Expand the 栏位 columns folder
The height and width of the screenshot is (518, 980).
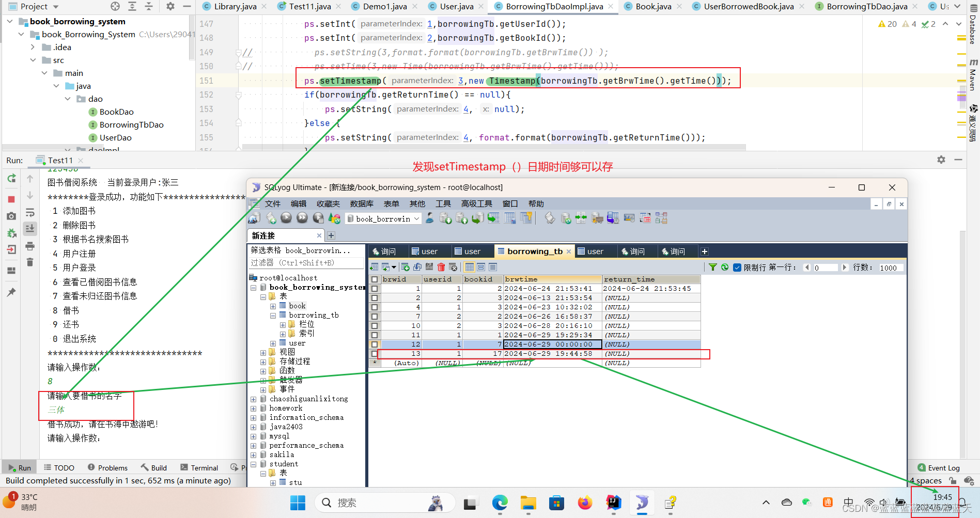click(x=283, y=325)
